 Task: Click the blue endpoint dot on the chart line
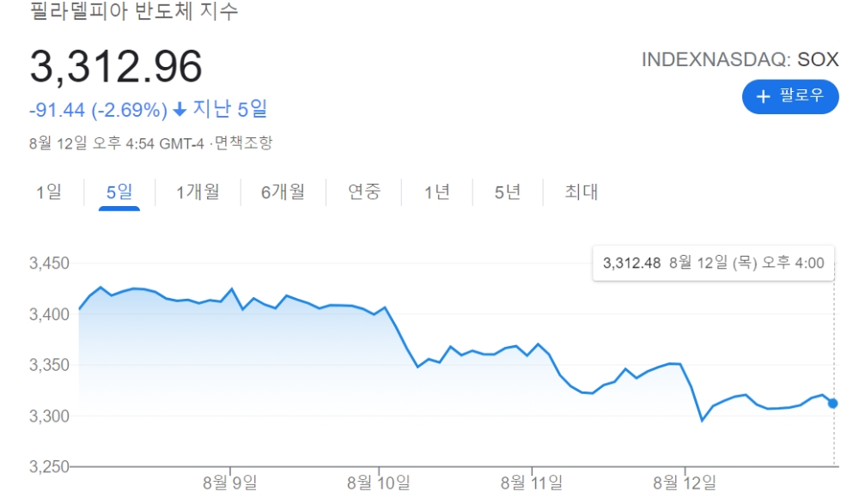(833, 404)
